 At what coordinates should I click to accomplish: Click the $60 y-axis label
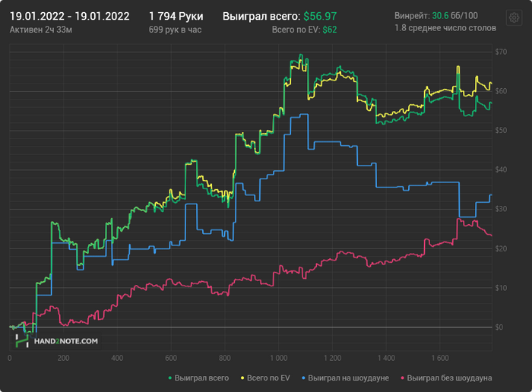501,91
